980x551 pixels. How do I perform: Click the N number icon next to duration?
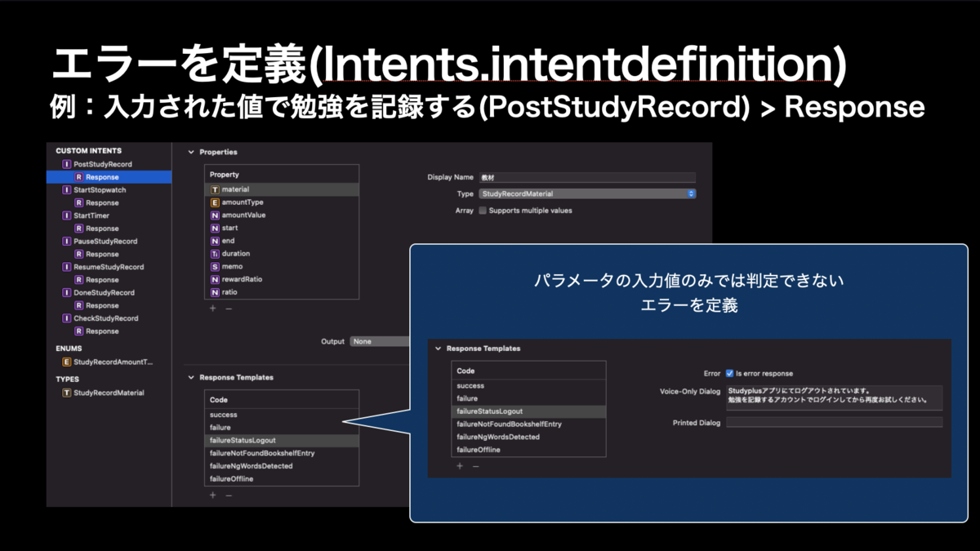point(215,254)
